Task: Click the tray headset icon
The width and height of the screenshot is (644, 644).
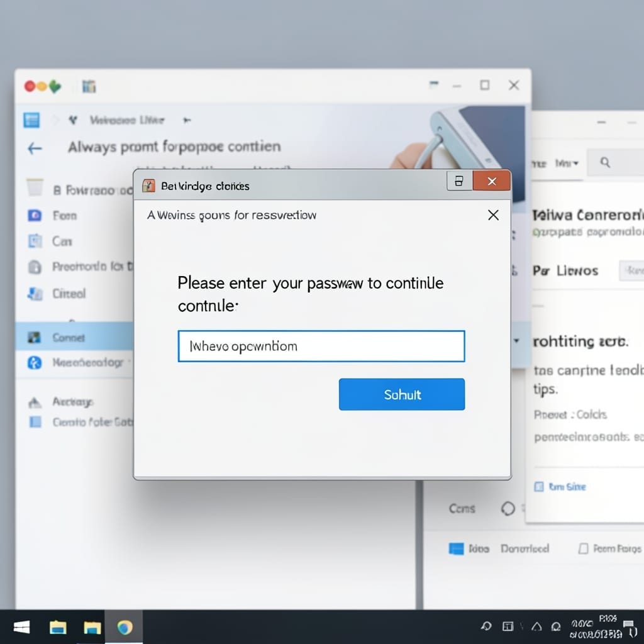Action: point(556,626)
